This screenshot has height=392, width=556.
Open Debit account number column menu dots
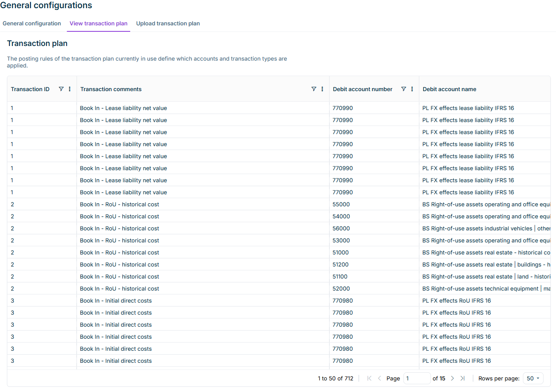[x=412, y=89]
